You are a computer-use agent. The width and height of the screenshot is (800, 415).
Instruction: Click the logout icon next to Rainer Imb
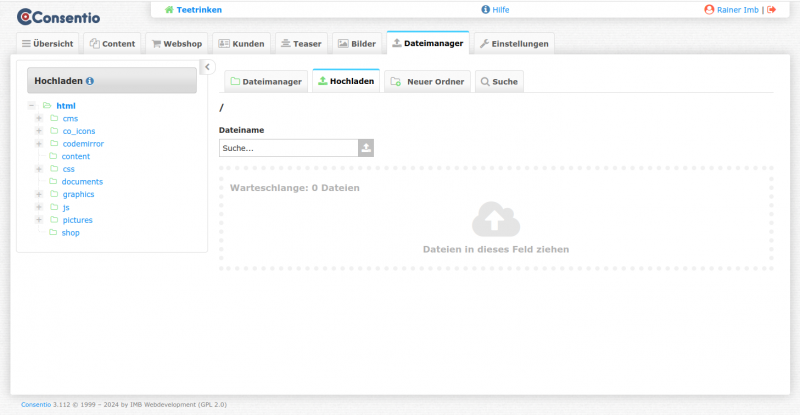point(772,10)
